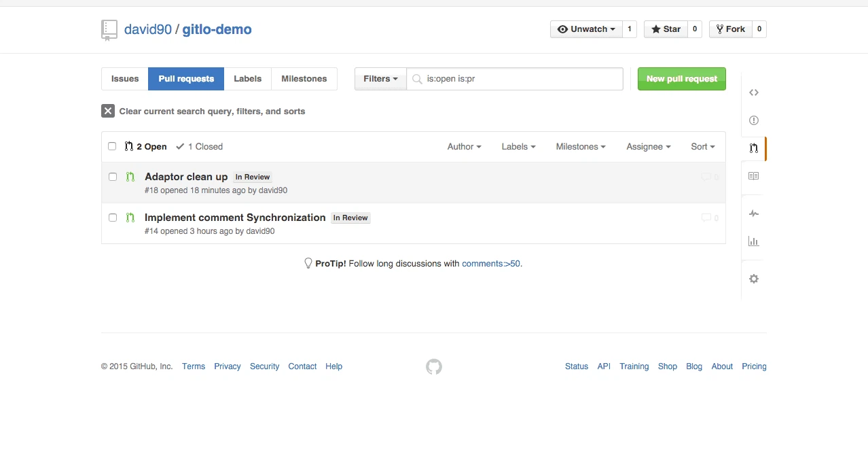Show the 2 Open pull requests
The image size is (868, 463).
[x=145, y=146]
